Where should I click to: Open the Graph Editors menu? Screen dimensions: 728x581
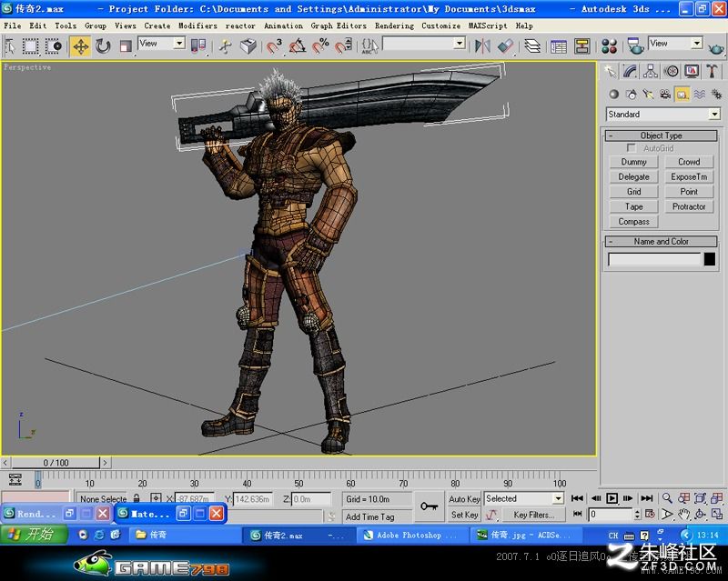tap(339, 25)
